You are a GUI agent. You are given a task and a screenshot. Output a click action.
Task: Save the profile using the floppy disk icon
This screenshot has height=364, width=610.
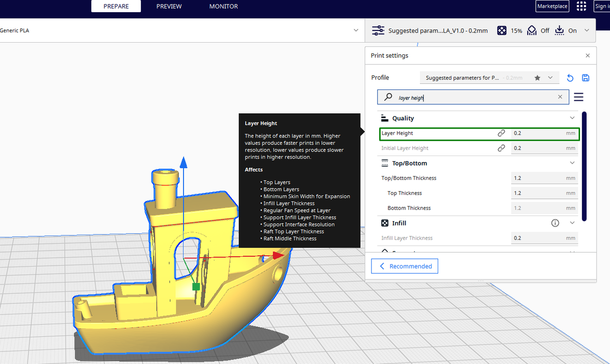pos(586,78)
